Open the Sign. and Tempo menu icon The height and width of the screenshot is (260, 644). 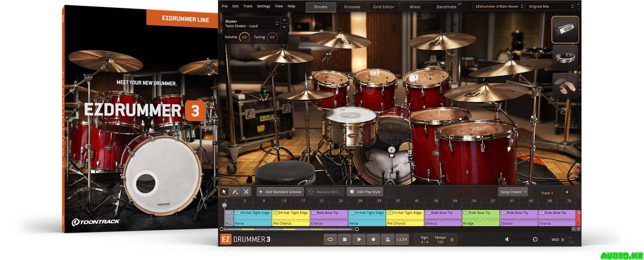pyautogui.click(x=452, y=240)
